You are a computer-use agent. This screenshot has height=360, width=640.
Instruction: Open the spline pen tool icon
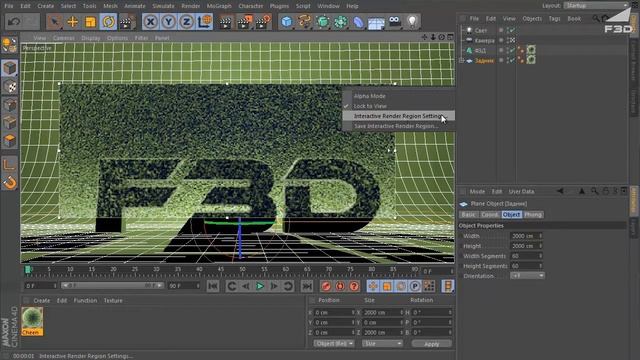click(x=305, y=22)
